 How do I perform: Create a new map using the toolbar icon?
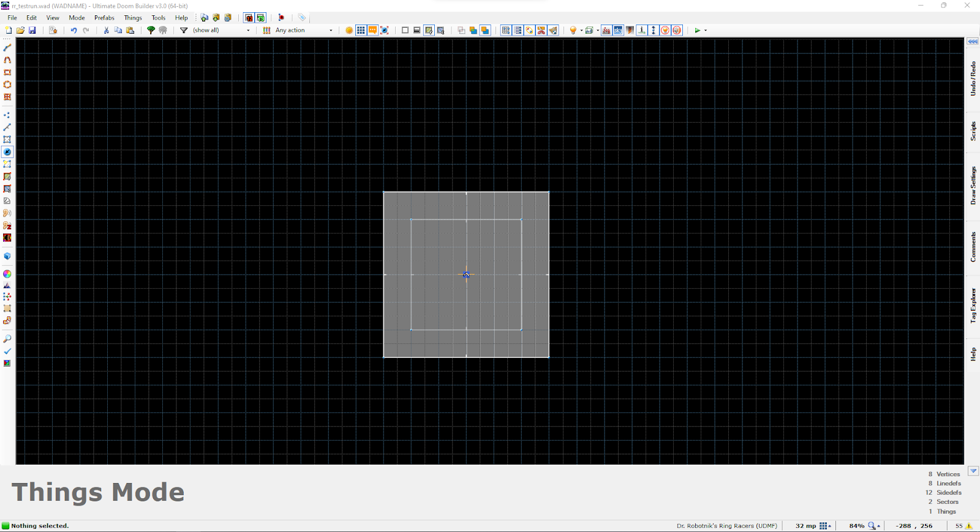pyautogui.click(x=9, y=30)
